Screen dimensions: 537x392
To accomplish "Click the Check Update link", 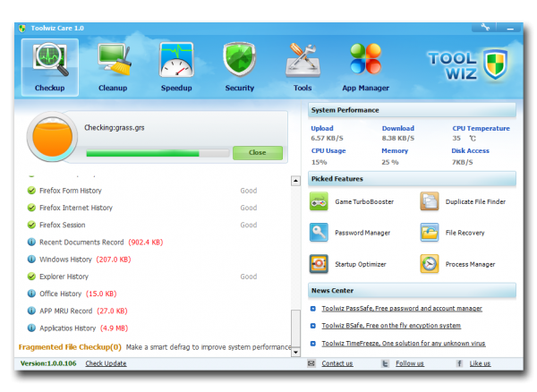I will coord(106,363).
